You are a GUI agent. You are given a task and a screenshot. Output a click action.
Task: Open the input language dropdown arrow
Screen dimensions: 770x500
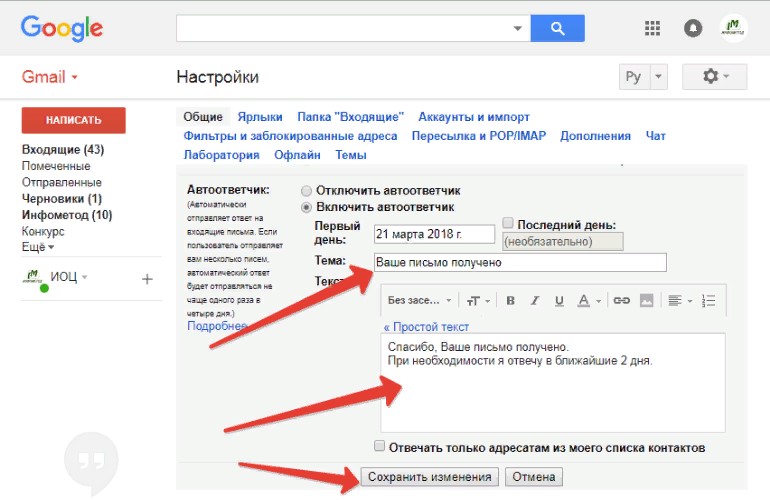click(658, 77)
